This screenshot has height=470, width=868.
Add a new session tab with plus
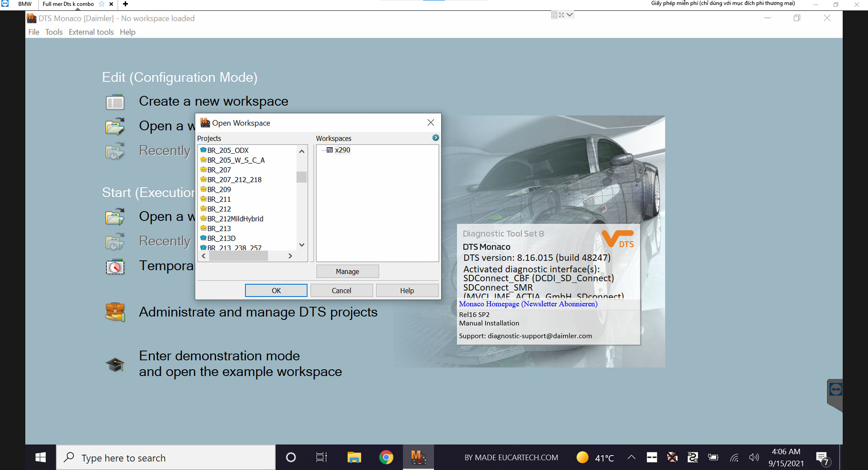[x=125, y=4]
